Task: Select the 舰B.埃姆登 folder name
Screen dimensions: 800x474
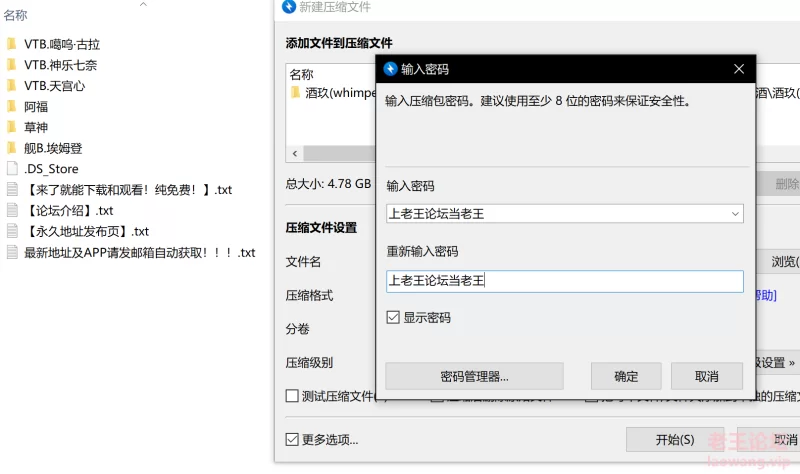Action: click(x=53, y=148)
